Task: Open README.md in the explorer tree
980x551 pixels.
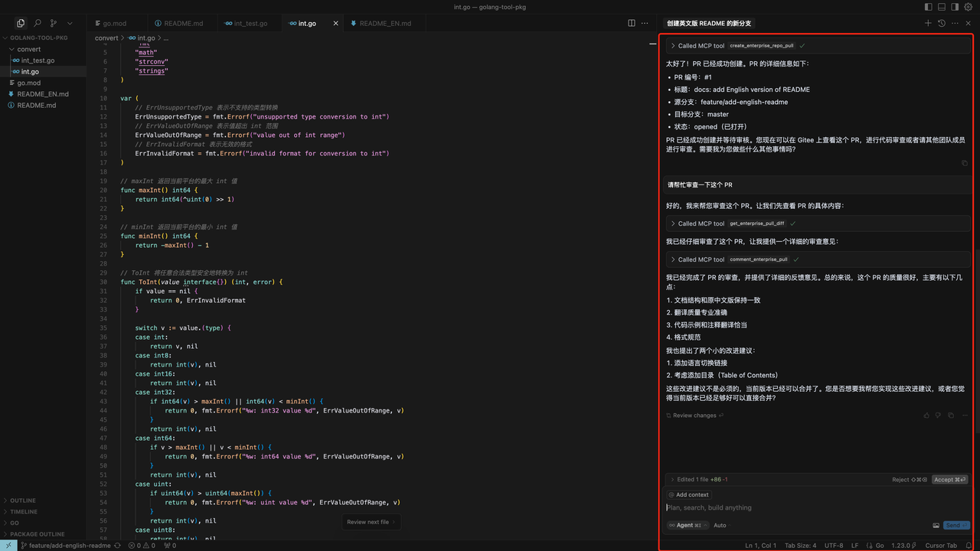Action: point(43,106)
